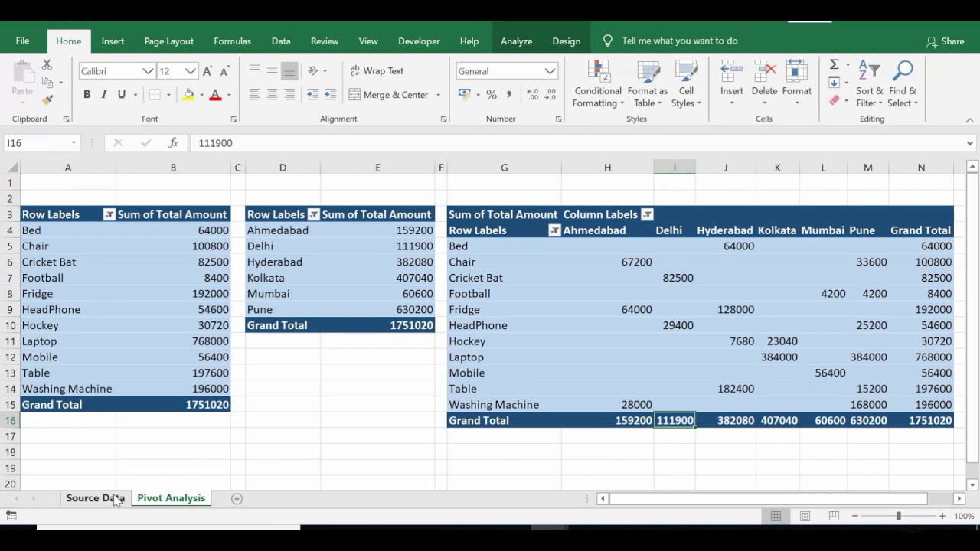The image size is (980, 551).
Task: Switch to Page Layout view icon
Action: (805, 516)
